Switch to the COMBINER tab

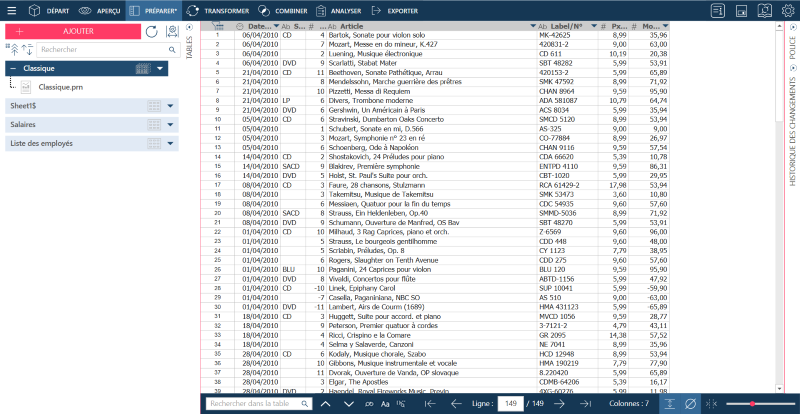[283, 10]
